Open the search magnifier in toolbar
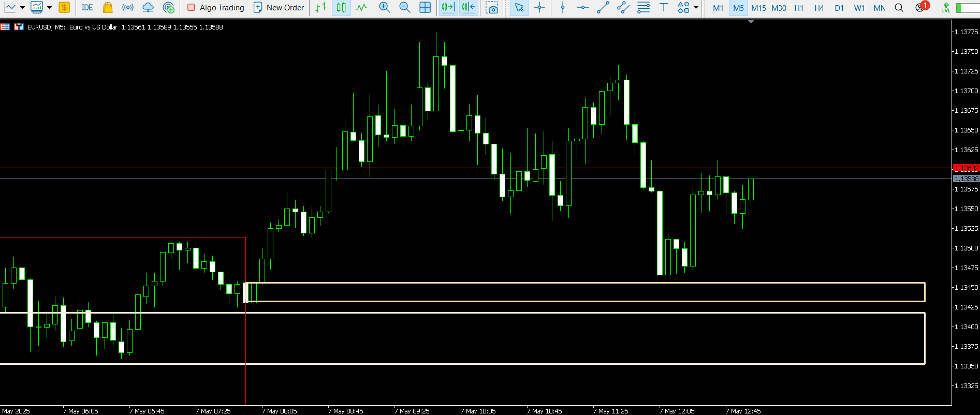The height and width of the screenshot is (415, 980). click(899, 8)
